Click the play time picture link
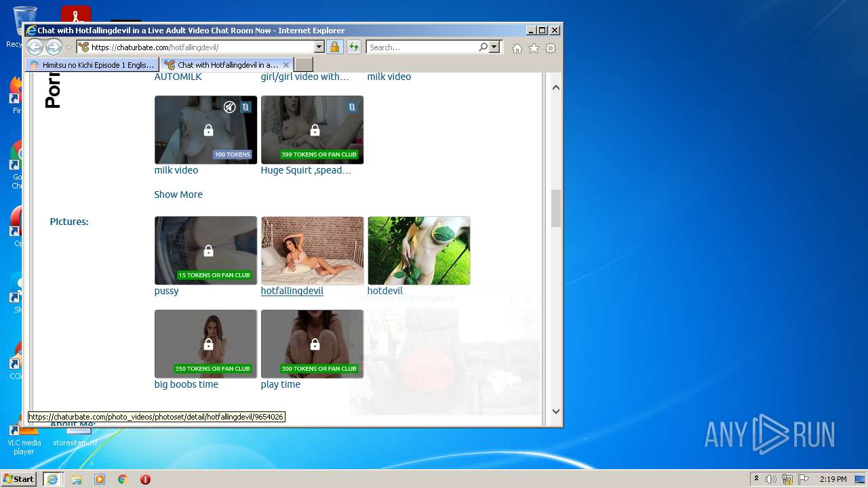 coord(281,384)
